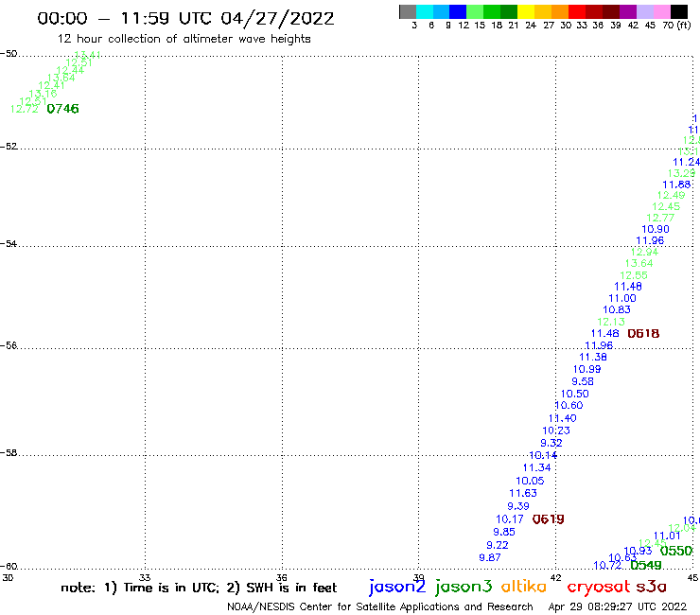Click the date range title text

tap(185, 19)
